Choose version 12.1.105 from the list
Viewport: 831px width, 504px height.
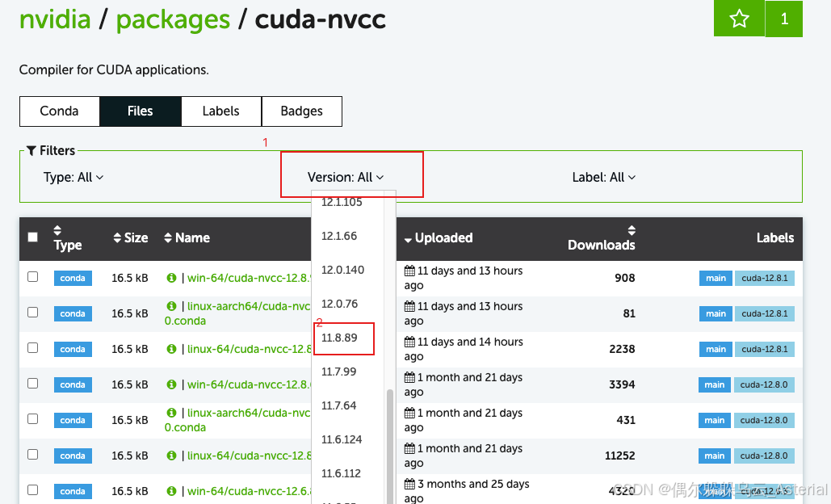[342, 202]
